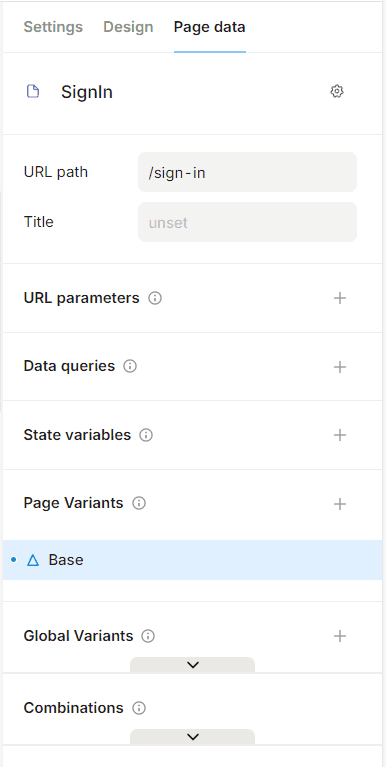Show info about Page Variants
The height and width of the screenshot is (767, 386).
coord(139,503)
